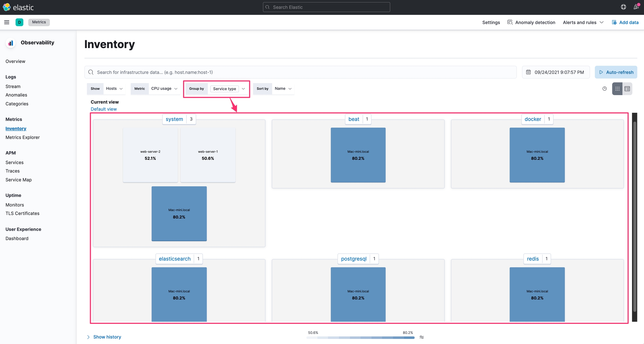Image resolution: width=644 pixels, height=344 pixels.
Task: Select the Service type group chip
Action: coord(224,89)
